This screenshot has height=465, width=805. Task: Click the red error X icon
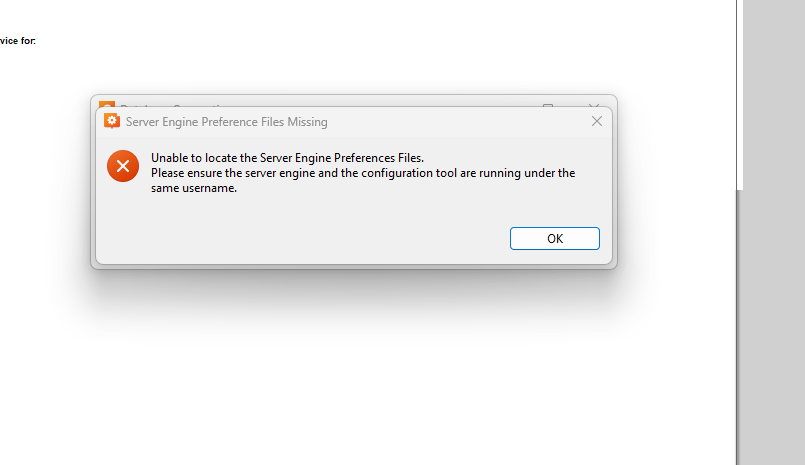[x=123, y=166]
